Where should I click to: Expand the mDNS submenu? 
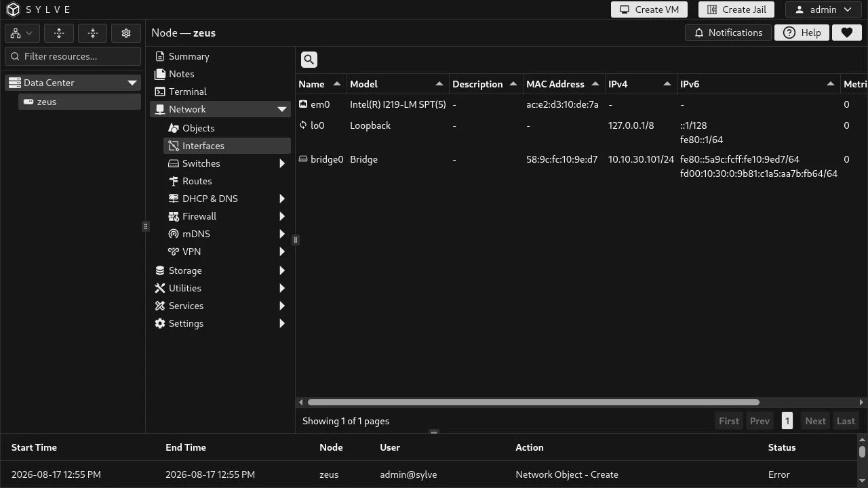(x=282, y=234)
